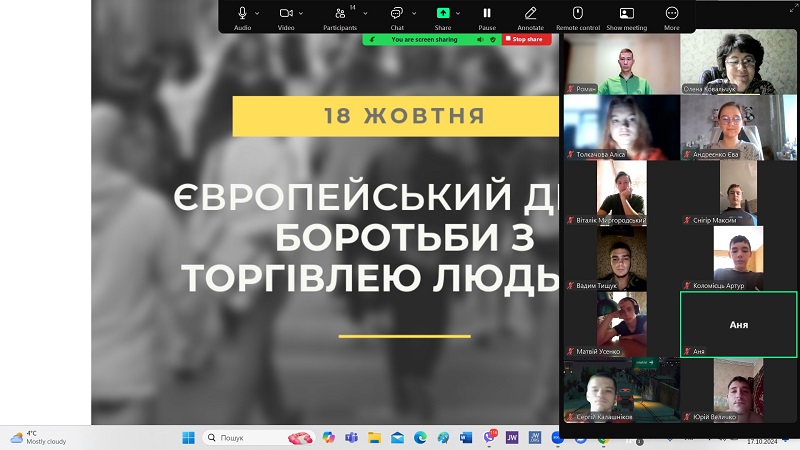Select Снігір Максим's video tile

click(x=738, y=193)
